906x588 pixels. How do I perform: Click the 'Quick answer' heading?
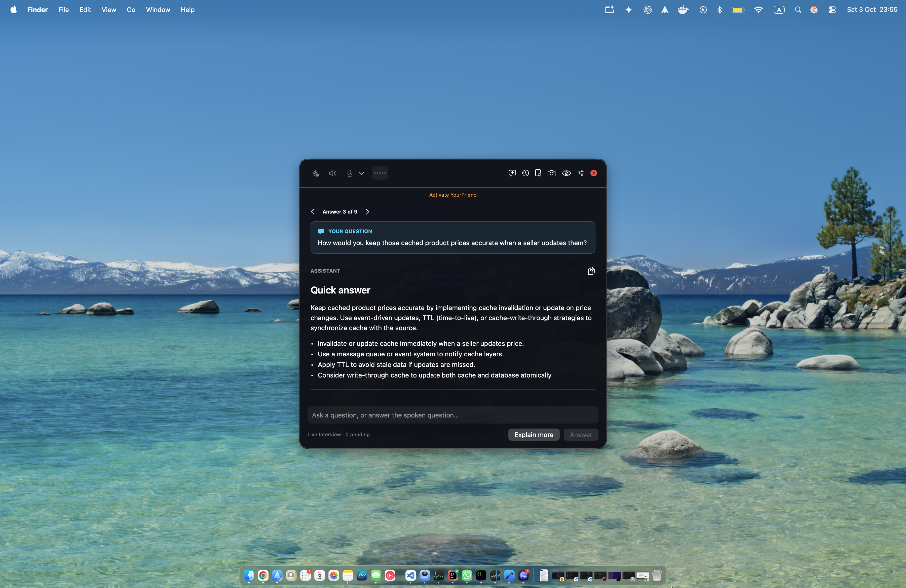pyautogui.click(x=340, y=290)
